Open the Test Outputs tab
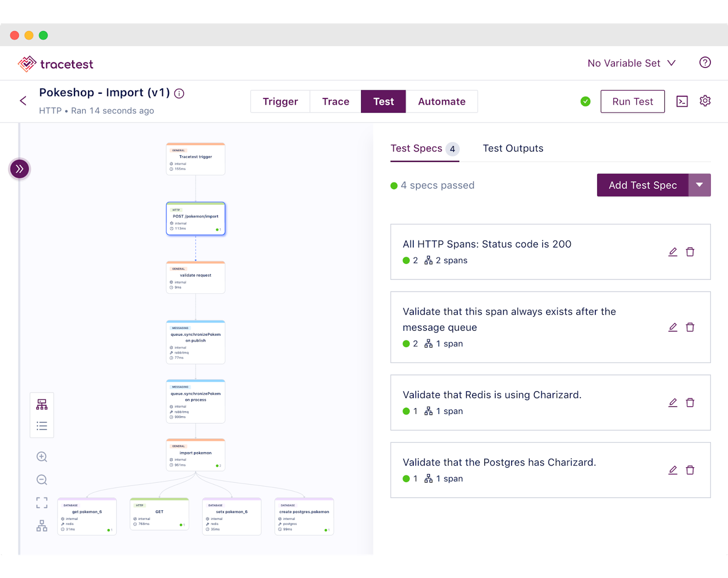 513,148
